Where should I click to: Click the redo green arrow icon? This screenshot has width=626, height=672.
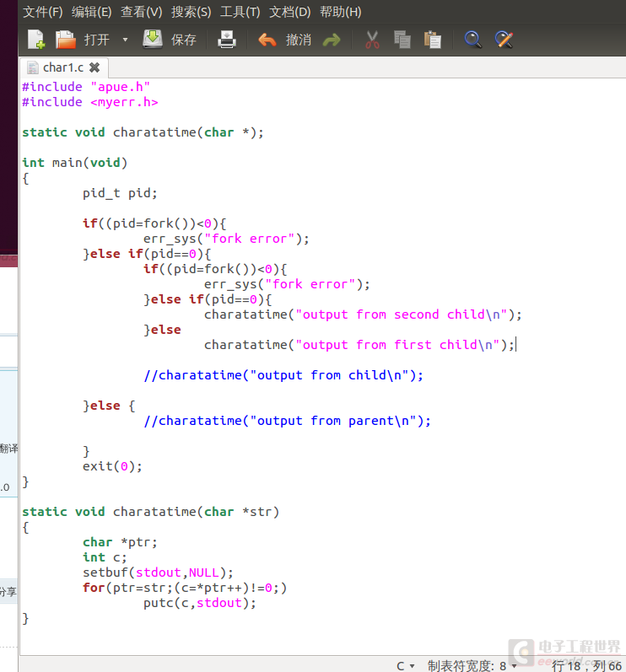pyautogui.click(x=332, y=40)
